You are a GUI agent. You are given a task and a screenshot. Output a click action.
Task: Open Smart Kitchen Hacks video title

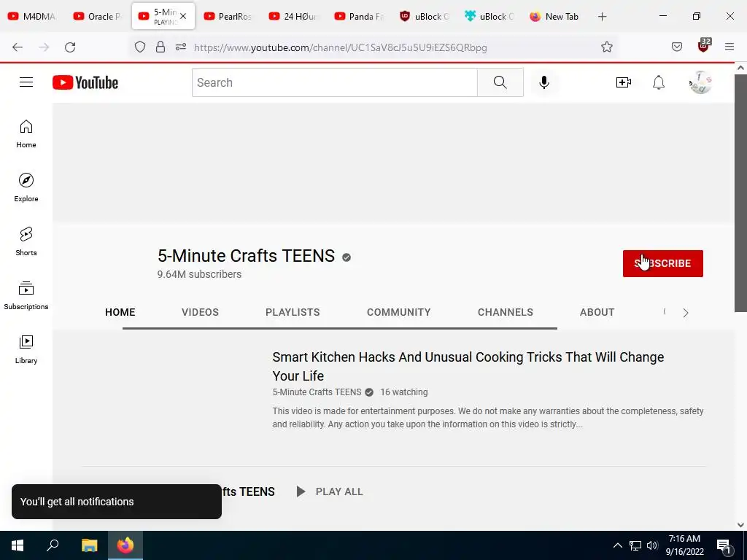[x=468, y=366]
